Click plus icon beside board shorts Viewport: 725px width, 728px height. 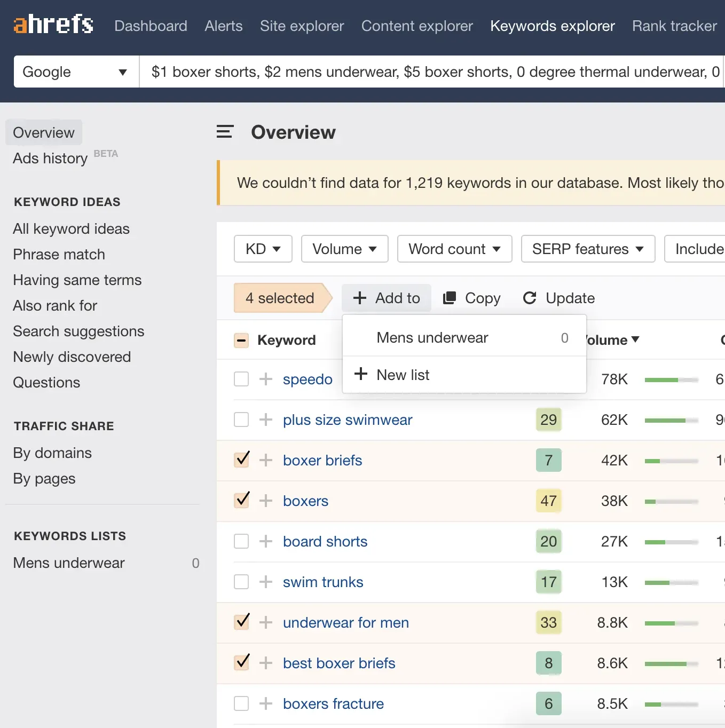click(266, 542)
